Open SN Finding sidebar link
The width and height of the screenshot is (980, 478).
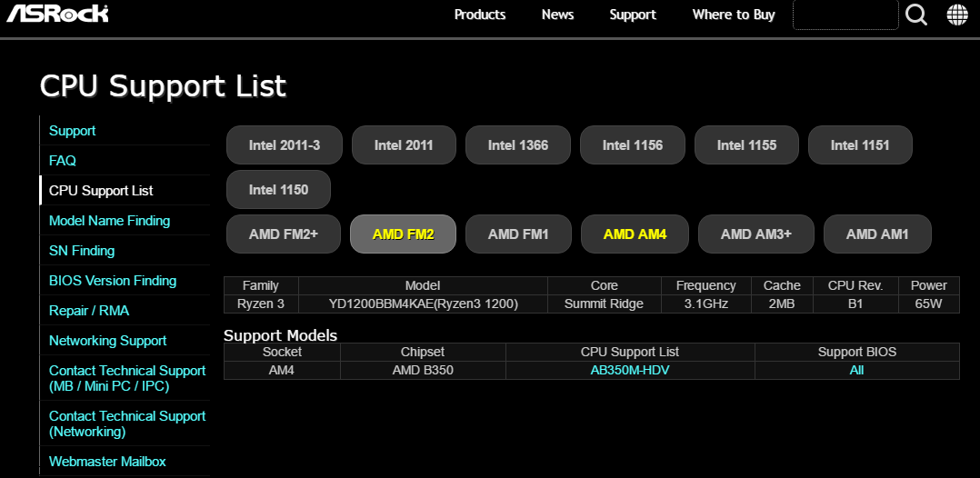click(82, 251)
